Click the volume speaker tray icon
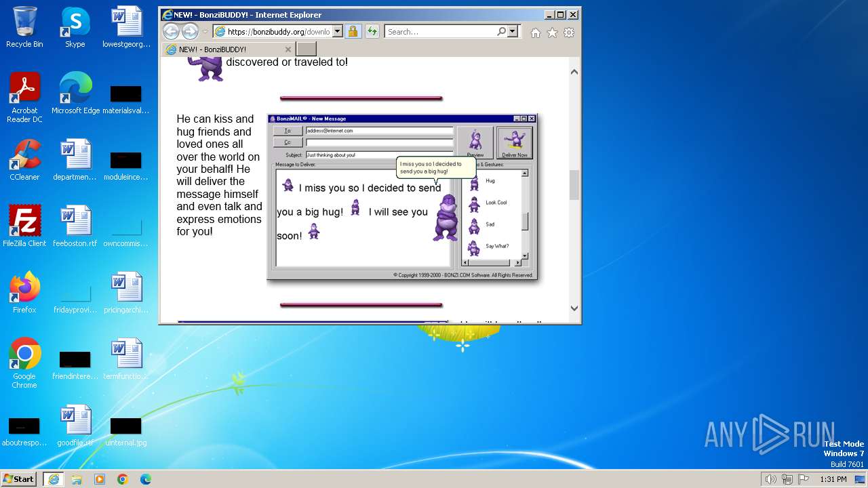Image resolution: width=868 pixels, height=488 pixels. click(770, 479)
